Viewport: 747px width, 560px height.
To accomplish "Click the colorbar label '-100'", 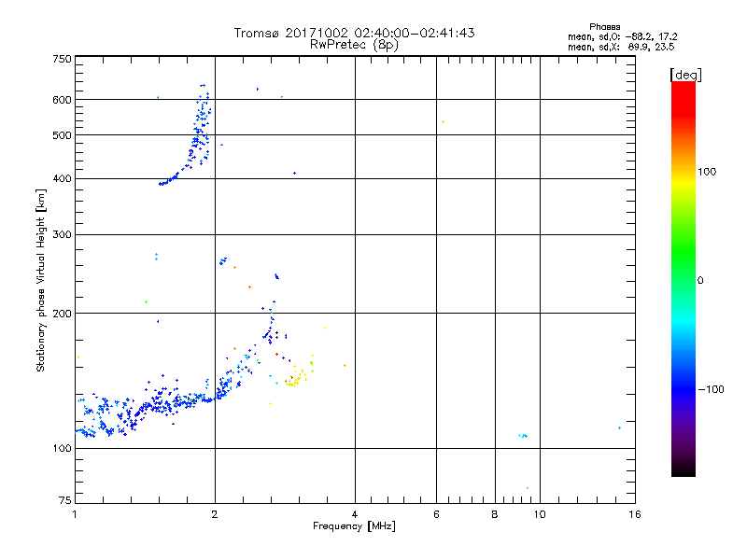I will click(711, 389).
